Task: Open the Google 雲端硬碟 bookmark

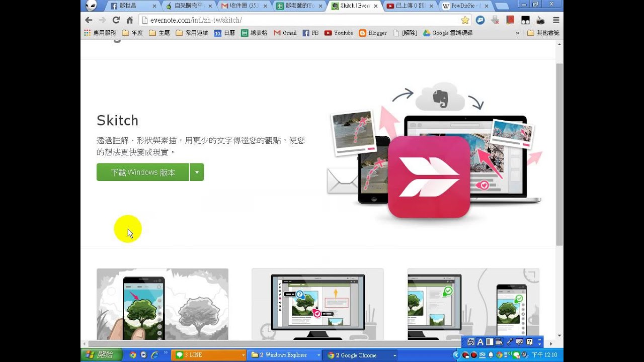Action: coord(448,33)
